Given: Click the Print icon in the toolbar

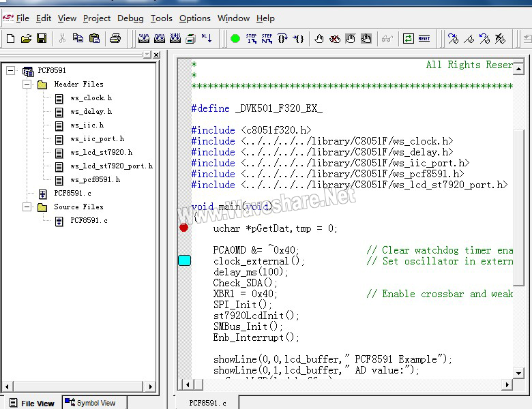Looking at the screenshot, I should pos(115,39).
